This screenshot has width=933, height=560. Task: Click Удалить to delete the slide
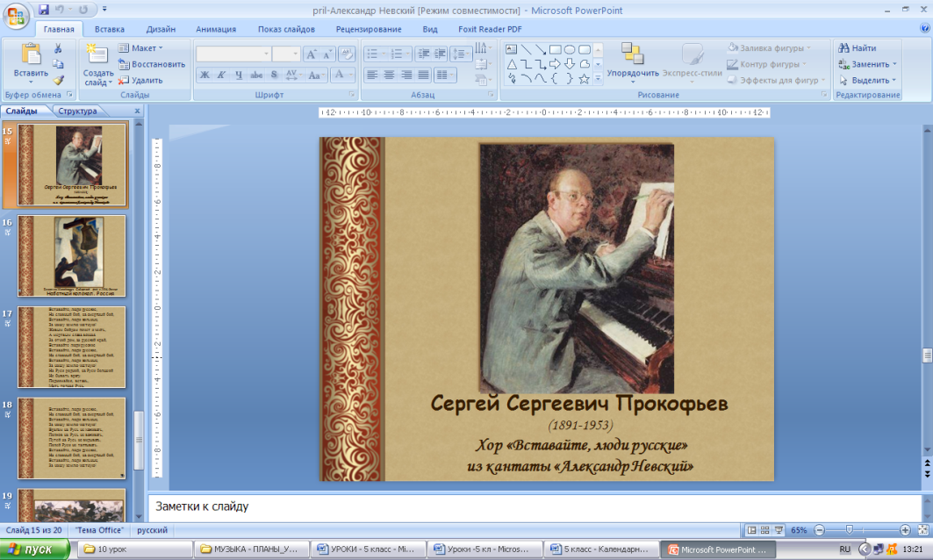tap(140, 81)
